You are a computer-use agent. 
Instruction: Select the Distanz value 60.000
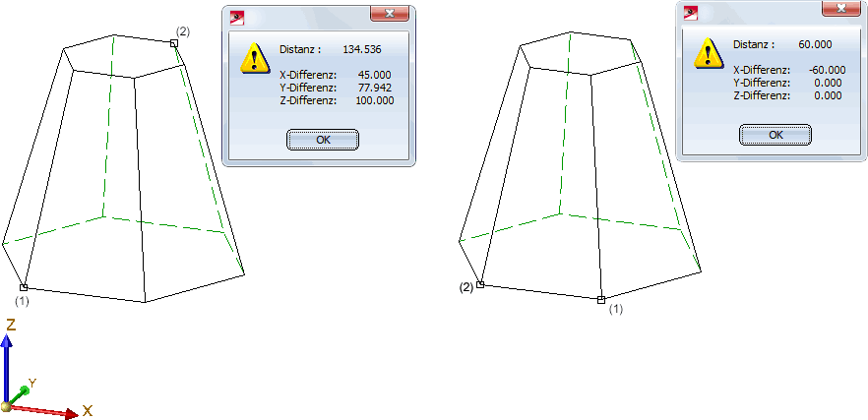pyautogui.click(x=815, y=45)
